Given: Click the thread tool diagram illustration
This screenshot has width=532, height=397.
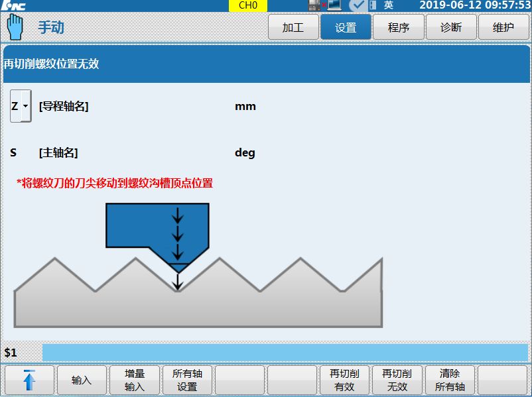Looking at the screenshot, I should (198, 265).
